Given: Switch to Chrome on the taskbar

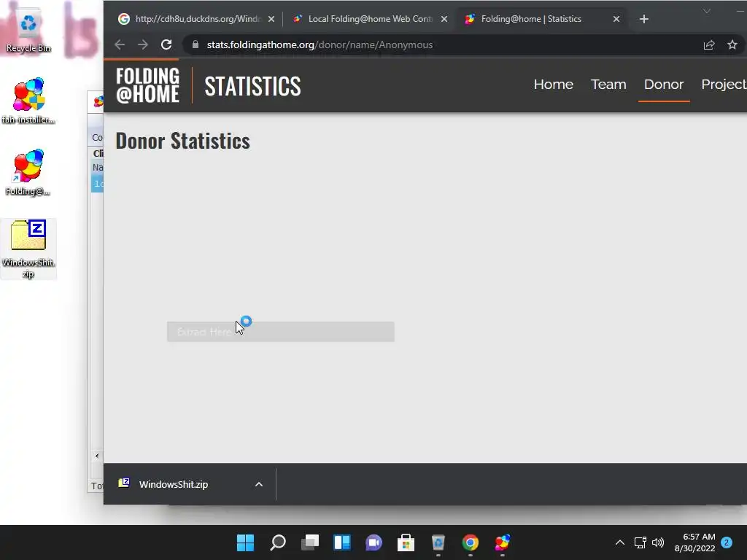Looking at the screenshot, I should point(471,542).
